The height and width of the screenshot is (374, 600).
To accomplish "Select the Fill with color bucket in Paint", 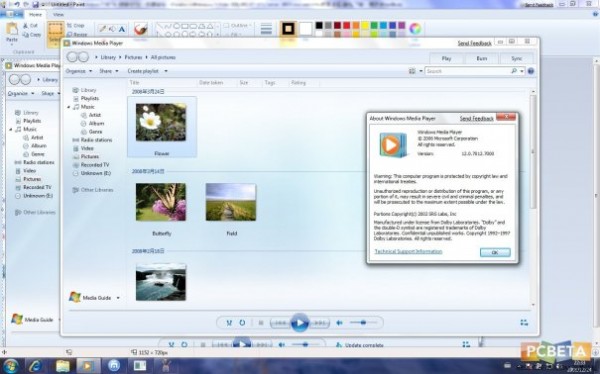I will pos(112,29).
